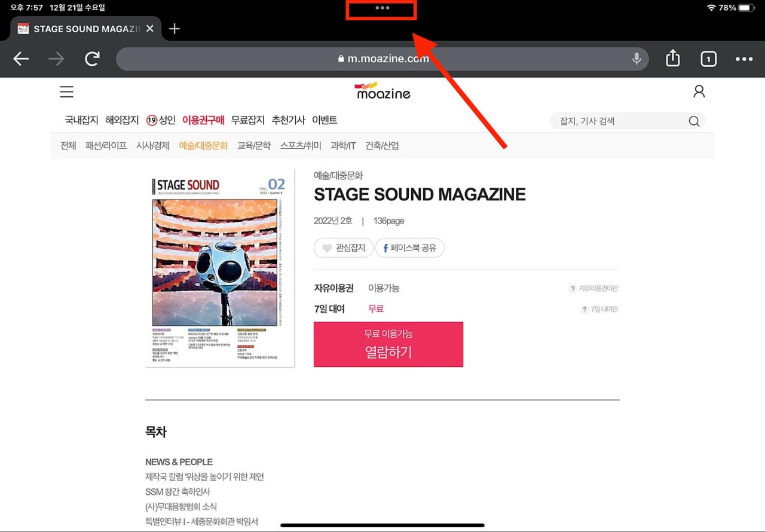This screenshot has width=765, height=532.
Task: Select the 과학/IT category
Action: [x=343, y=145]
